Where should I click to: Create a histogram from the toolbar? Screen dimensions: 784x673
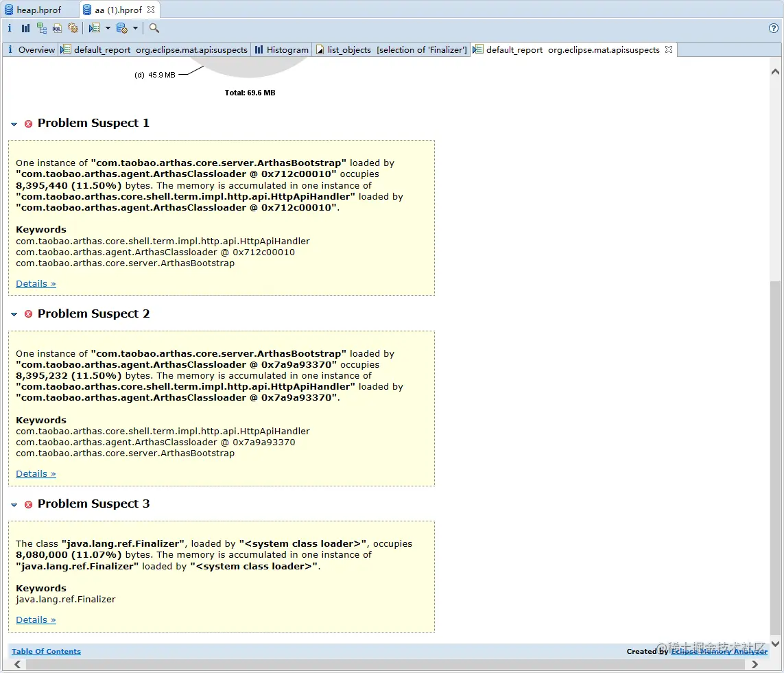(x=25, y=28)
